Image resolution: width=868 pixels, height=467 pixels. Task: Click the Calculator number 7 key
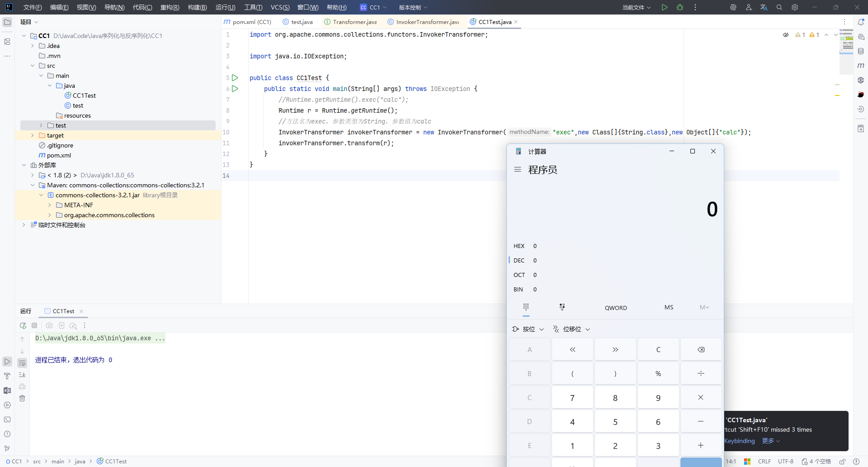(x=572, y=398)
